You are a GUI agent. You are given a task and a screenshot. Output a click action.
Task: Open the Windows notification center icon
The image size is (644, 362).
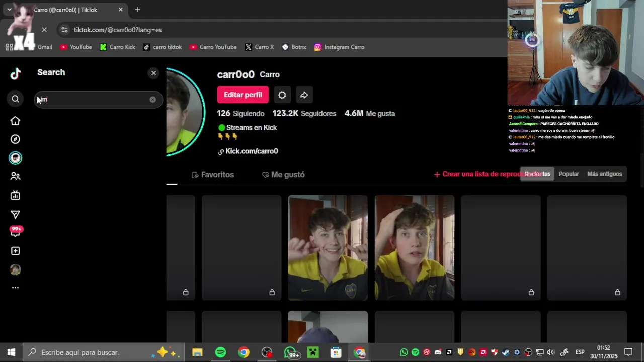pyautogui.click(x=628, y=352)
